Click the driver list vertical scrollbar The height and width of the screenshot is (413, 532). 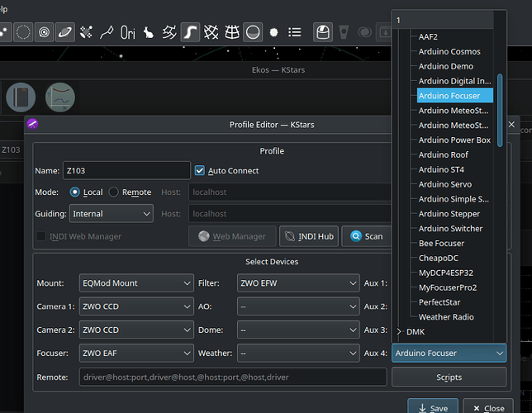tap(500, 110)
